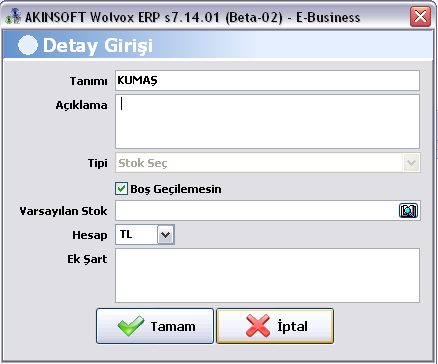Click the Varsayılan Stok input field

(257, 211)
